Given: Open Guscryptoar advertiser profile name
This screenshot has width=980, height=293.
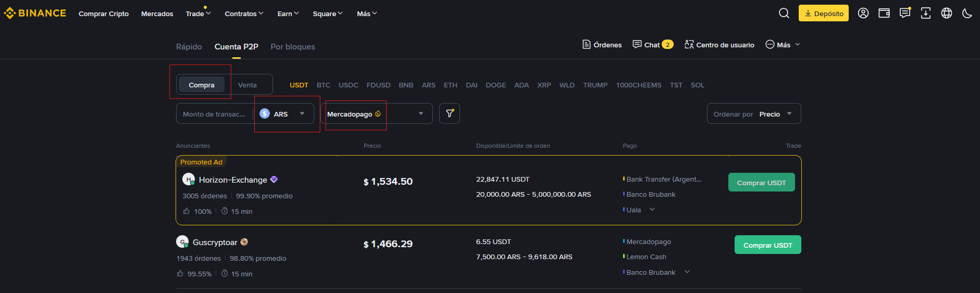Looking at the screenshot, I should (215, 242).
